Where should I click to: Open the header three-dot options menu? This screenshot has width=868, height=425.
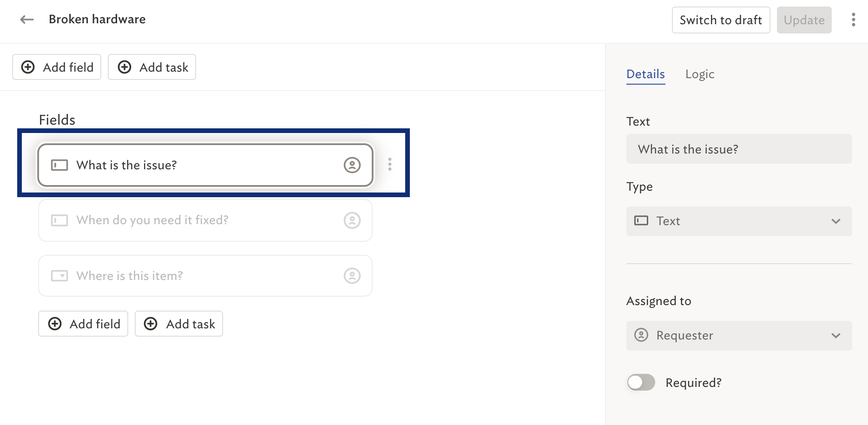[x=853, y=20]
